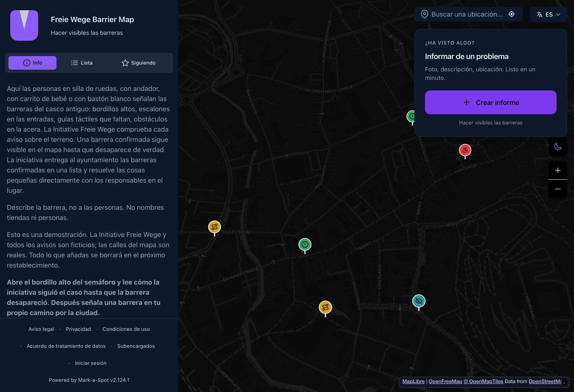Click the Freie Wege purple logo
The height and width of the screenshot is (392, 574).
(x=24, y=25)
